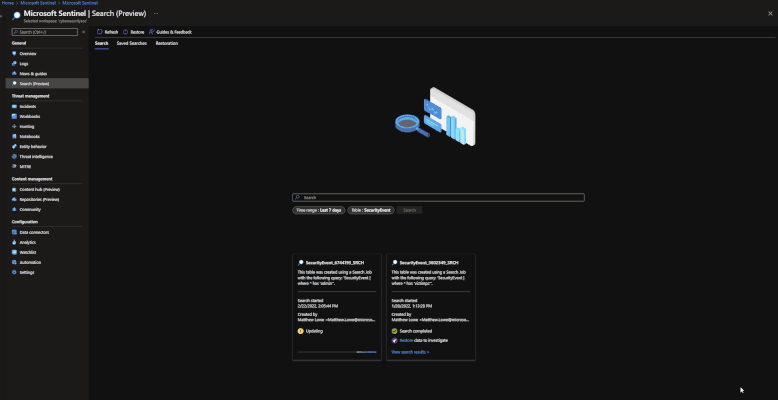Switch to the Restoration tab
Screen dimensions: 778x400
(x=167, y=43)
